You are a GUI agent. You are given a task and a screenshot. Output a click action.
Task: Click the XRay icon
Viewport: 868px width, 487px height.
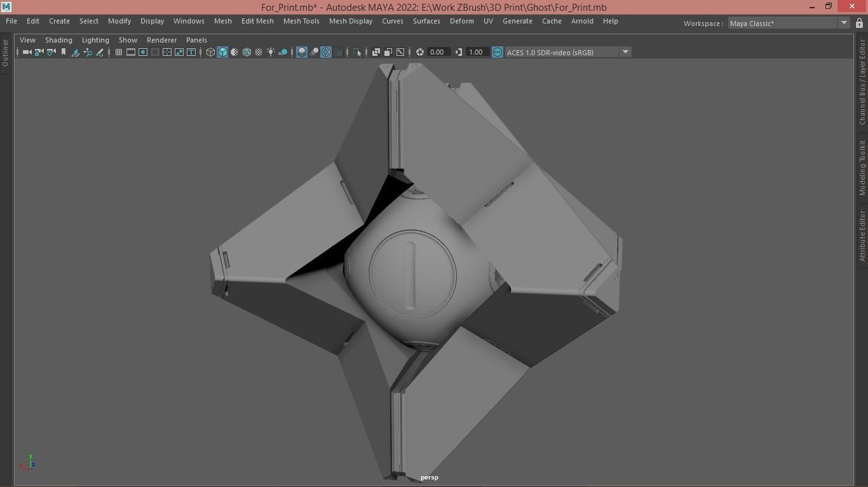pos(376,52)
